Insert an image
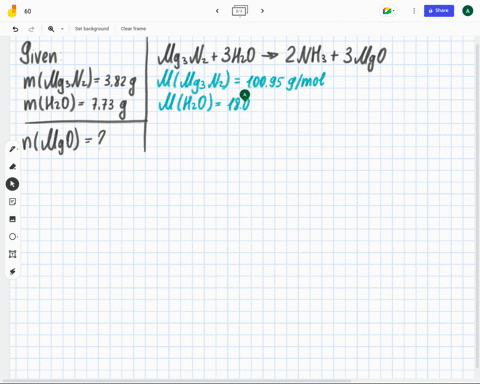Screen dimensions: 480x384 [x=13, y=219]
